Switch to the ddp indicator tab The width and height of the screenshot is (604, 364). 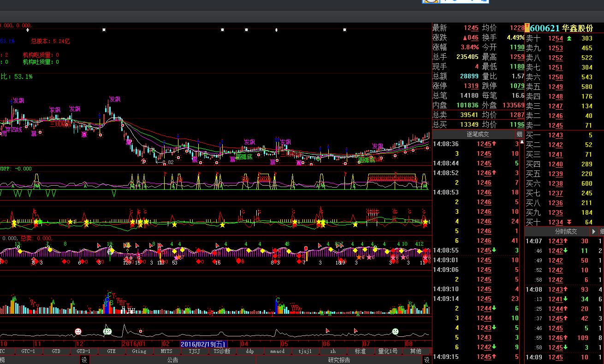pos(249,351)
